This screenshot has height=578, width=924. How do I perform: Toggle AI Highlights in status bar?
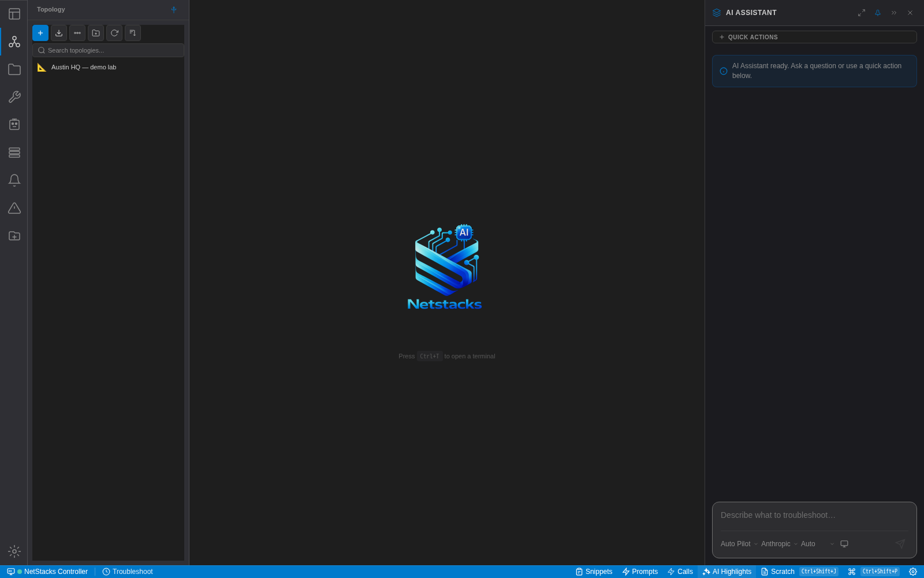click(727, 572)
